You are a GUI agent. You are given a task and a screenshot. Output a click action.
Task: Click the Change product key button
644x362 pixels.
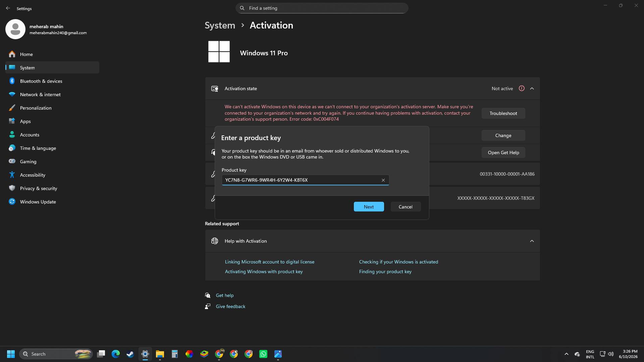point(503,135)
